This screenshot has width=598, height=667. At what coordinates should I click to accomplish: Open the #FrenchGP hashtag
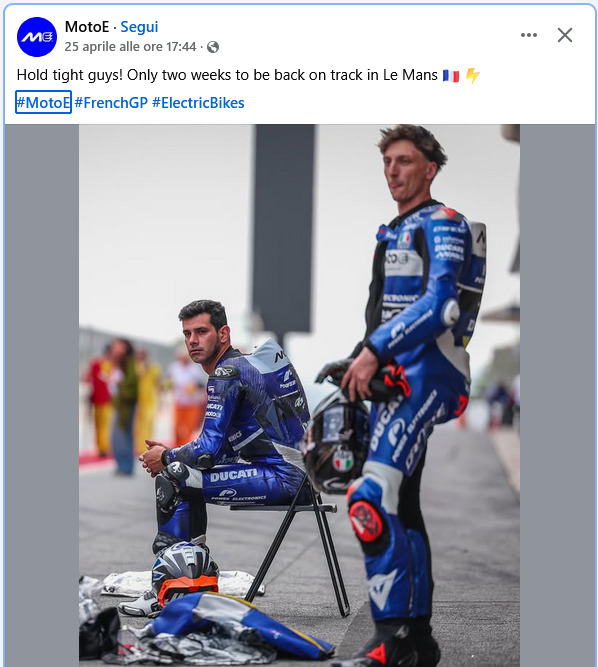111,103
